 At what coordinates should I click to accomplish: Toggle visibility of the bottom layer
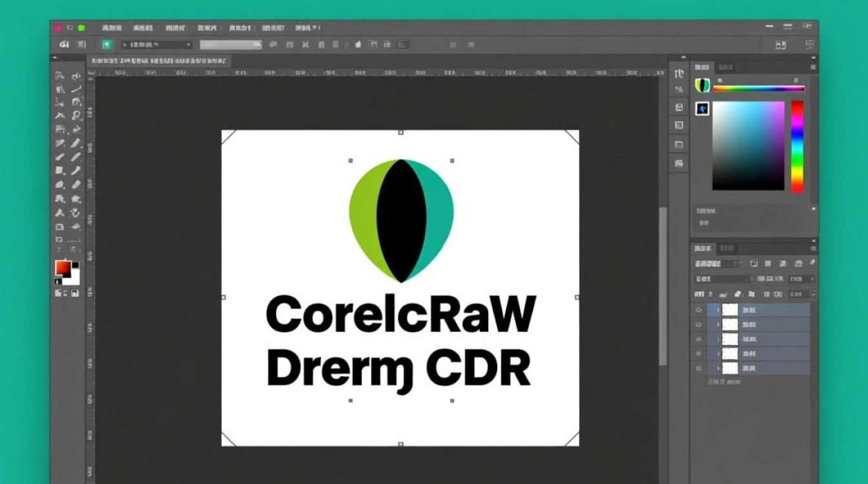[x=699, y=368]
